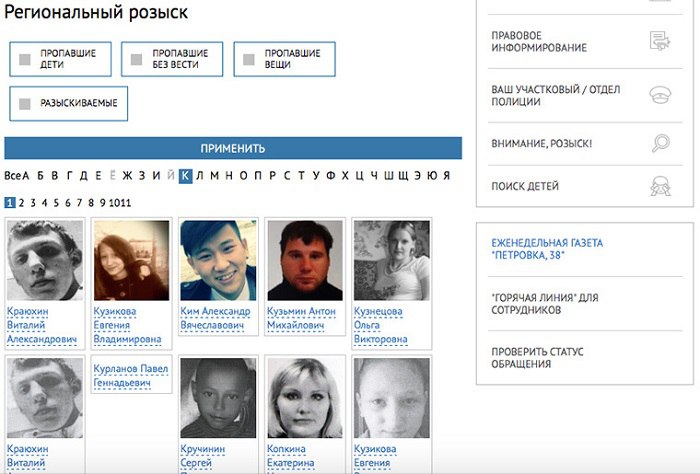Go to page 2 of results
This screenshot has width=700, height=474.
tap(21, 203)
